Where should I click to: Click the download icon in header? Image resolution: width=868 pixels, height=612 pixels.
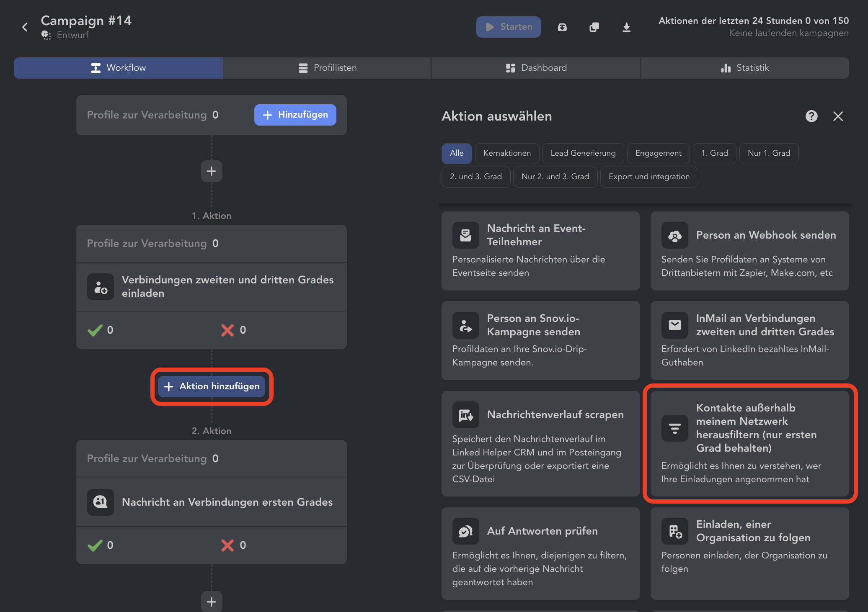click(626, 27)
